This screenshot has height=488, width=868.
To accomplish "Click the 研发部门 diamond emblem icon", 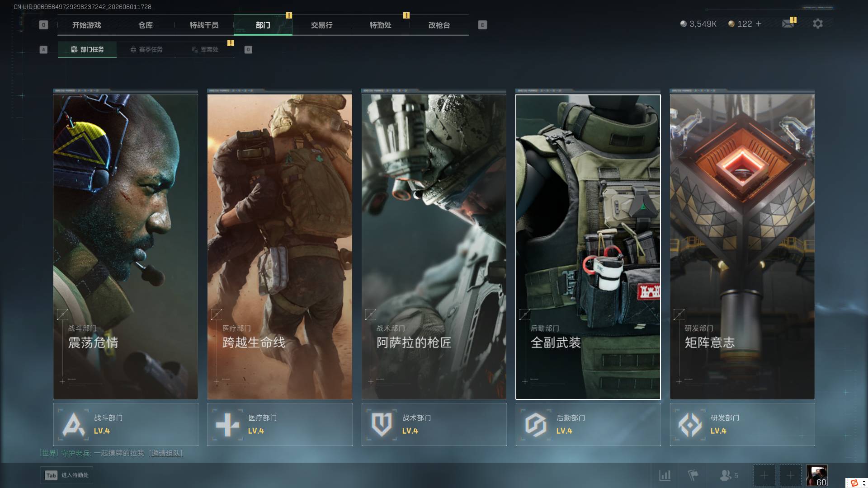I will (x=690, y=425).
